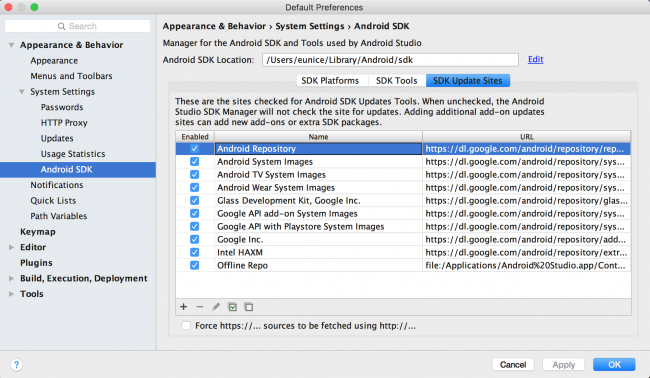Collapse Appearance & Behavior tree section
The image size is (650, 378).
[12, 45]
